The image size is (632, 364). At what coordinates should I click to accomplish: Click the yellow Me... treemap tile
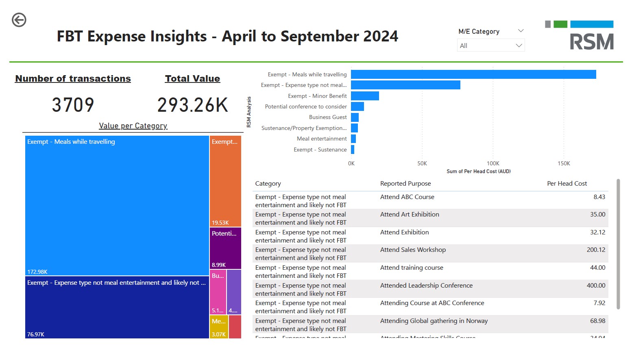[x=219, y=327]
